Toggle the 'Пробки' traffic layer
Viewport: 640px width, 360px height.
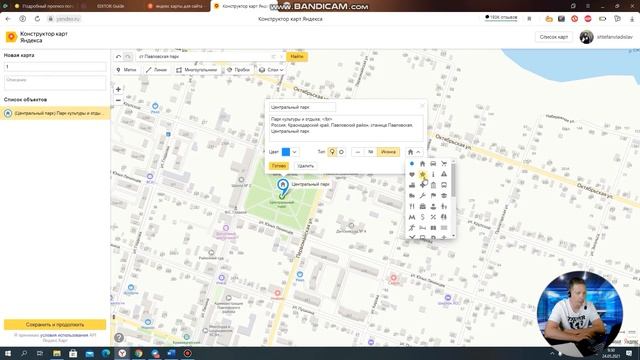tap(238, 70)
